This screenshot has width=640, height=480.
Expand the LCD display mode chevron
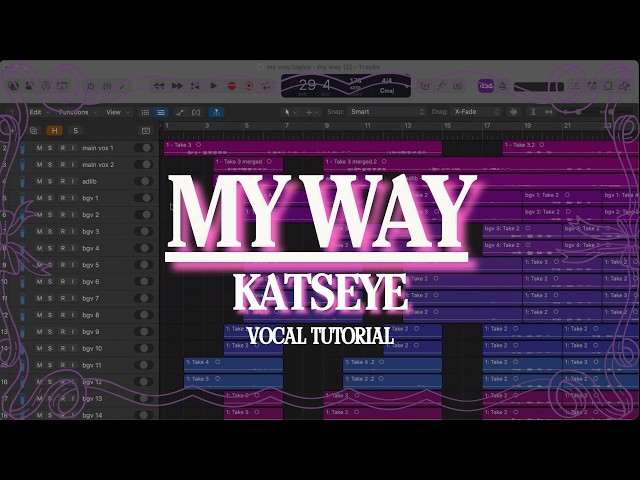coord(407,87)
